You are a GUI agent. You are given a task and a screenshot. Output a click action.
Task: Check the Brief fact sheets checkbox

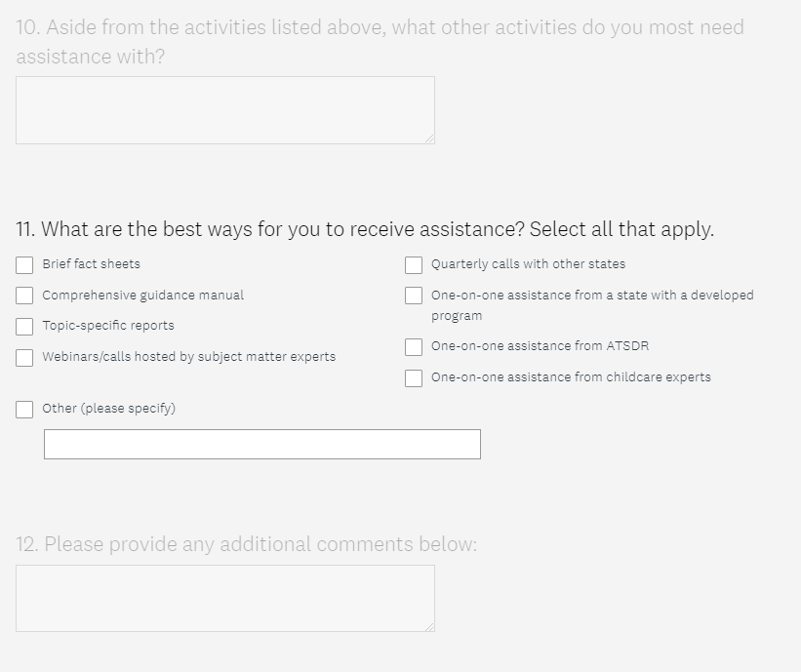click(24, 265)
